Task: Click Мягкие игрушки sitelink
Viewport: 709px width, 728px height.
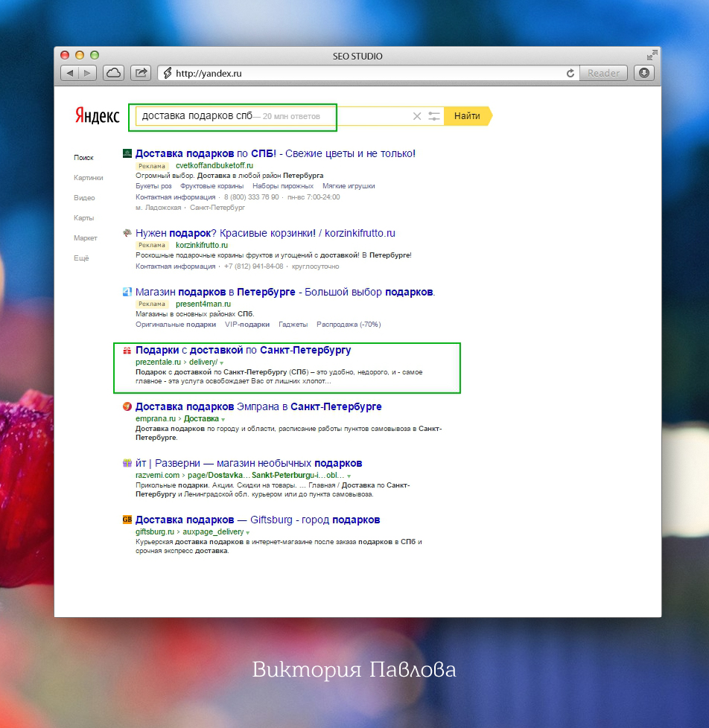Action: click(x=349, y=186)
